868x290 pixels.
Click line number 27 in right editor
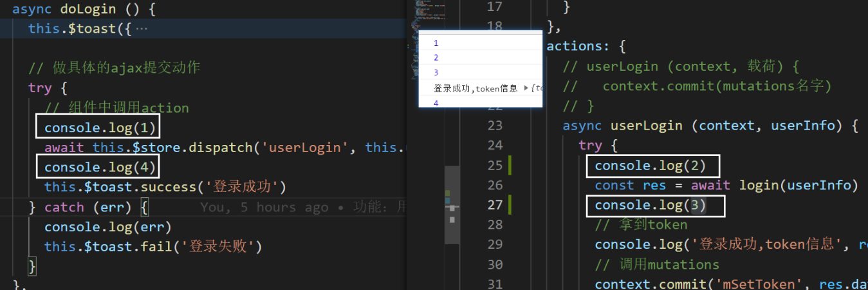click(494, 205)
